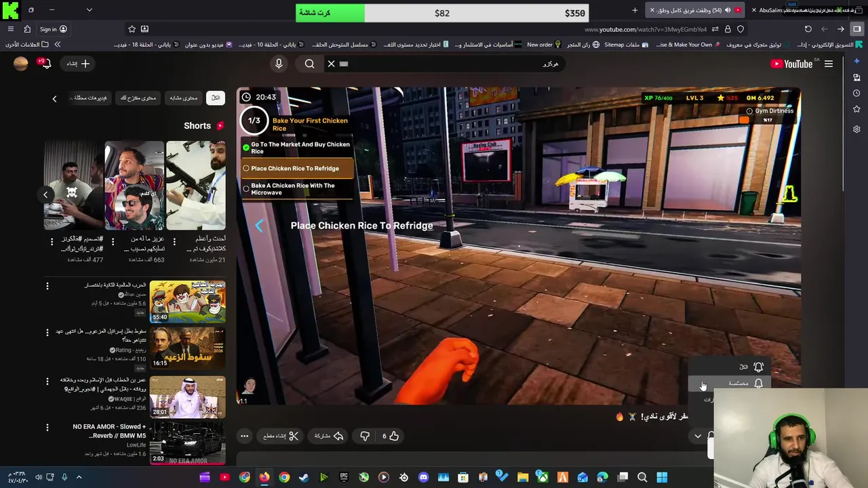Select the 'محتوى مشابه' filter chip

[x=183, y=98]
